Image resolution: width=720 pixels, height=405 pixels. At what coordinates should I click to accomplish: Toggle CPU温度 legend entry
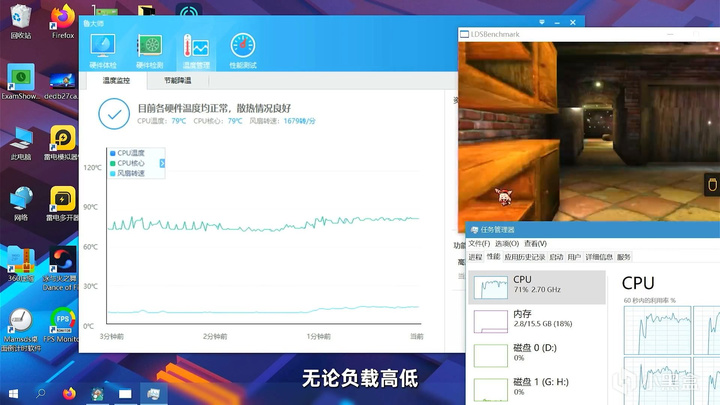[x=127, y=153]
